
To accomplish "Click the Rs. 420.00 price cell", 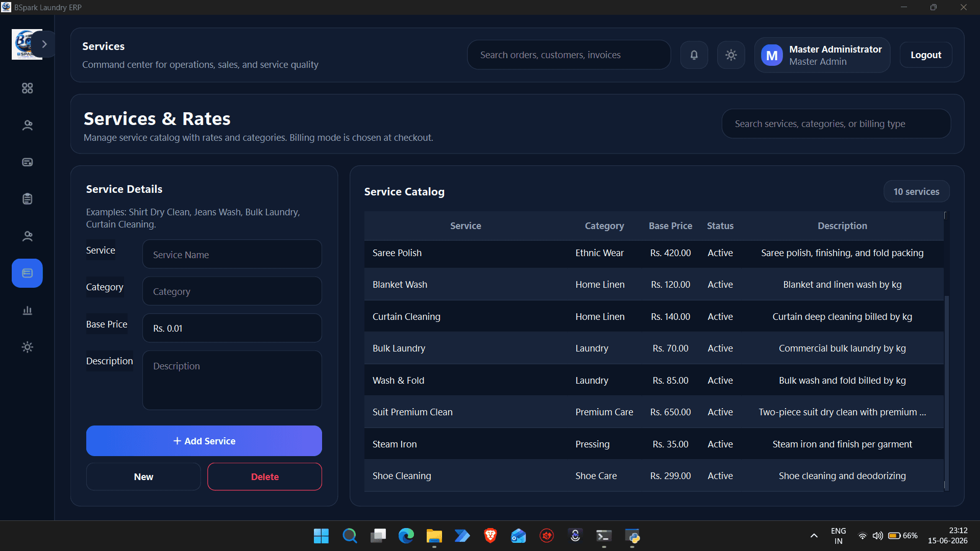I will pos(670,253).
